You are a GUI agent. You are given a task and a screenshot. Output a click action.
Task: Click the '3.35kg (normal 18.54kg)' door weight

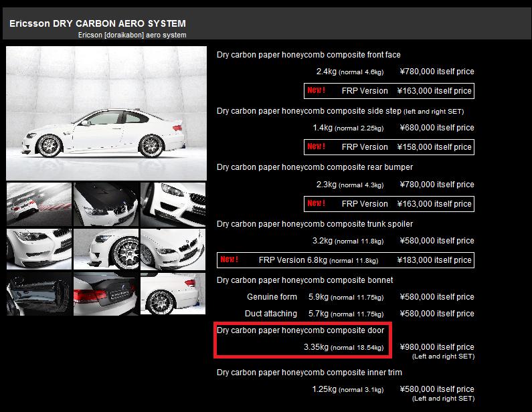344,347
